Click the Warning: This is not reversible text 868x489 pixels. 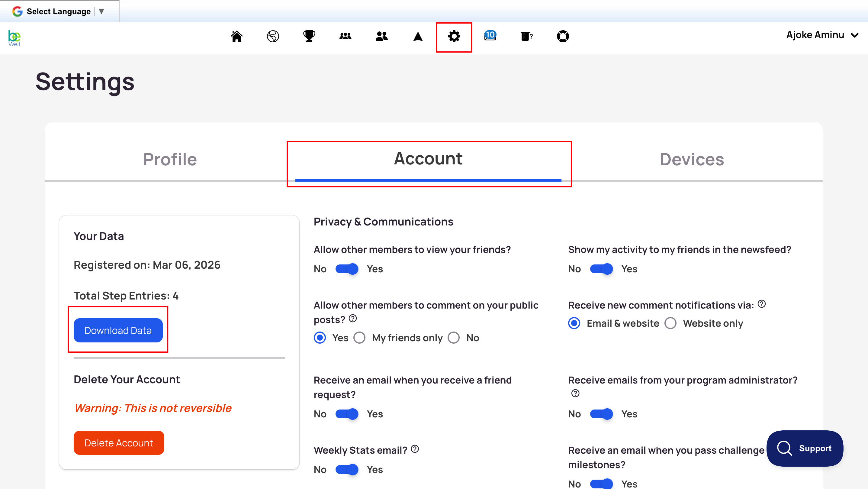153,408
